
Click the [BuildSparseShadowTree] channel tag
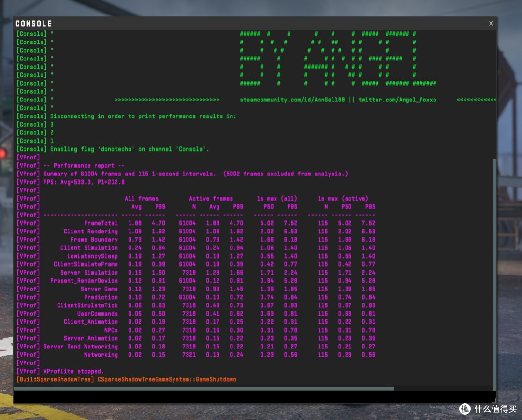[55, 379]
